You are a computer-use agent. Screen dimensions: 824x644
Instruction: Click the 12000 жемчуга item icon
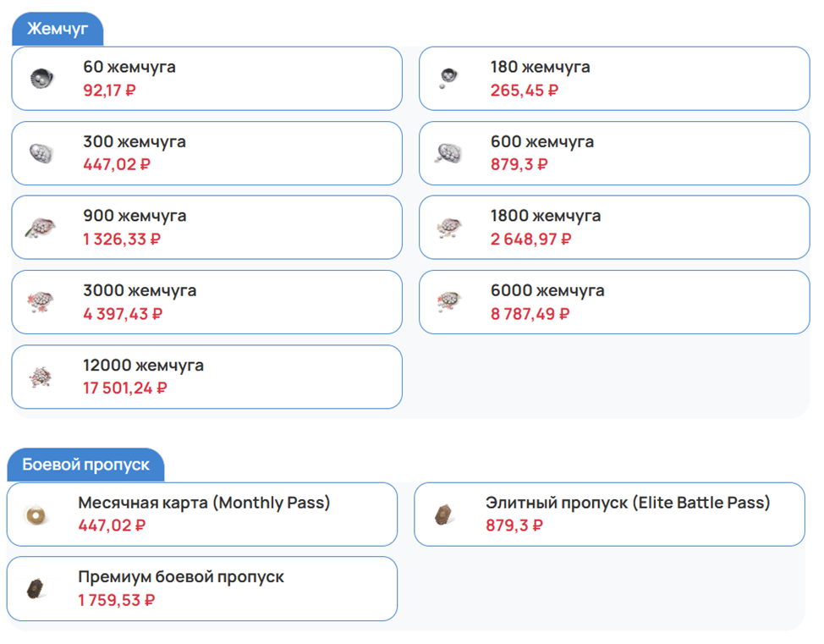click(x=40, y=377)
